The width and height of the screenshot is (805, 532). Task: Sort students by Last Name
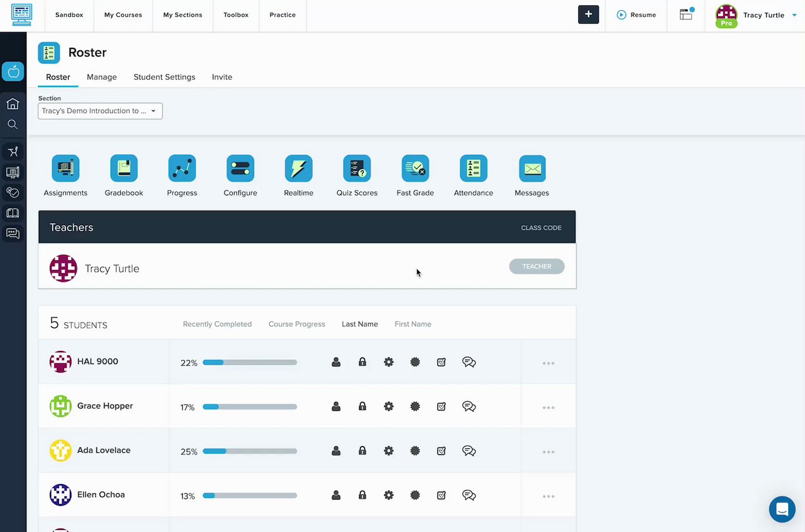(360, 324)
